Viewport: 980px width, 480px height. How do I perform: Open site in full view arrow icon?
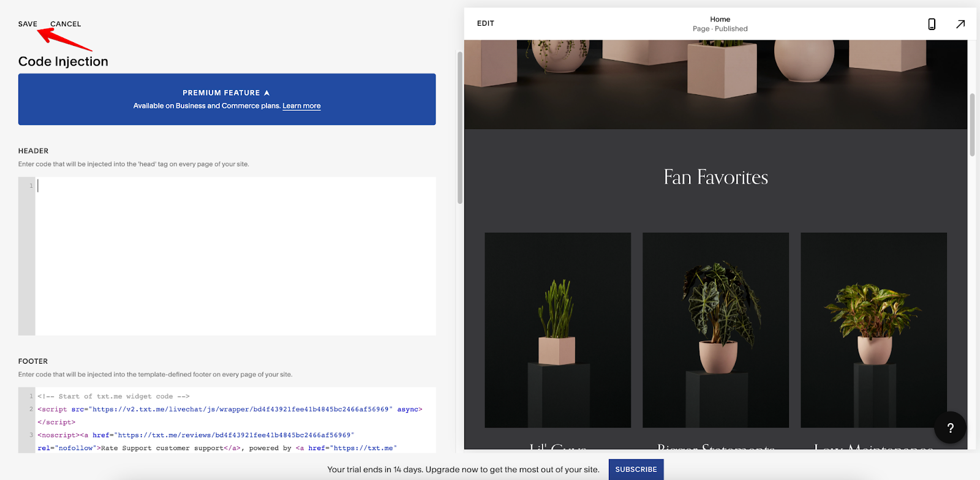(960, 24)
